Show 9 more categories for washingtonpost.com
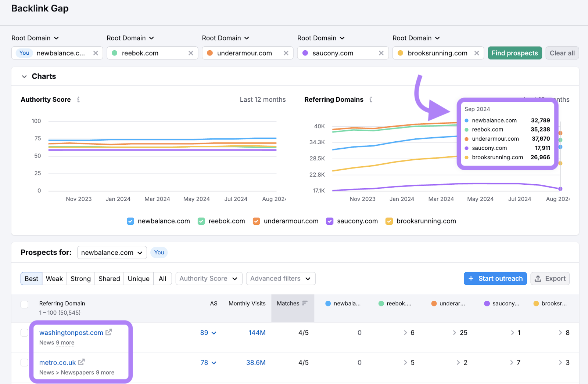This screenshot has height=384, width=588. click(65, 343)
